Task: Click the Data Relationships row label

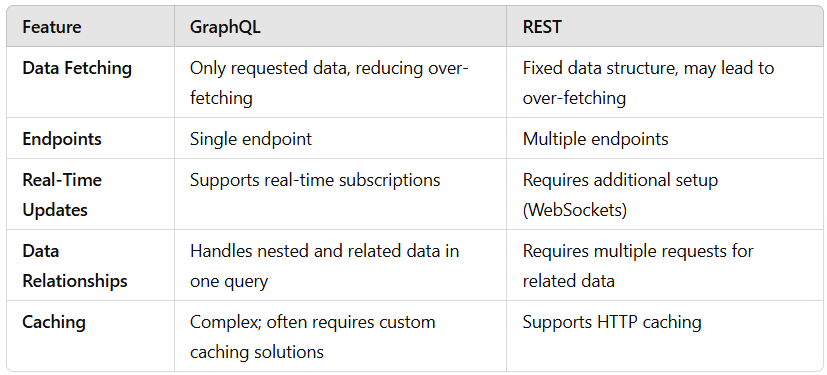Action: tap(75, 266)
